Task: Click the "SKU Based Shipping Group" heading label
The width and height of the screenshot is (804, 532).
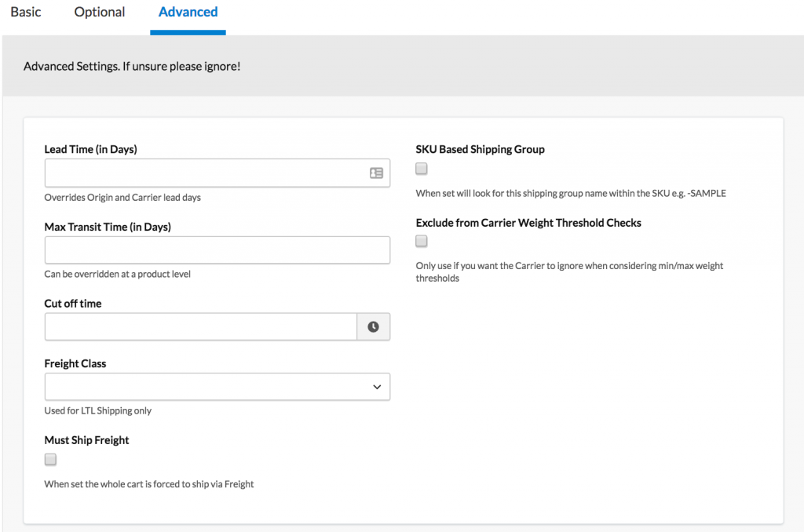Action: pos(480,149)
